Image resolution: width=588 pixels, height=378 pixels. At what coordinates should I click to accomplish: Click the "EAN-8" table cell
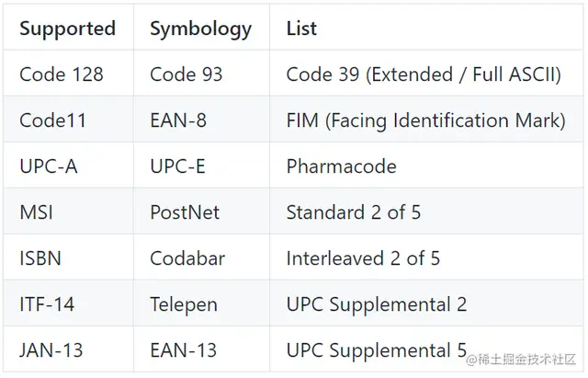[179, 120]
